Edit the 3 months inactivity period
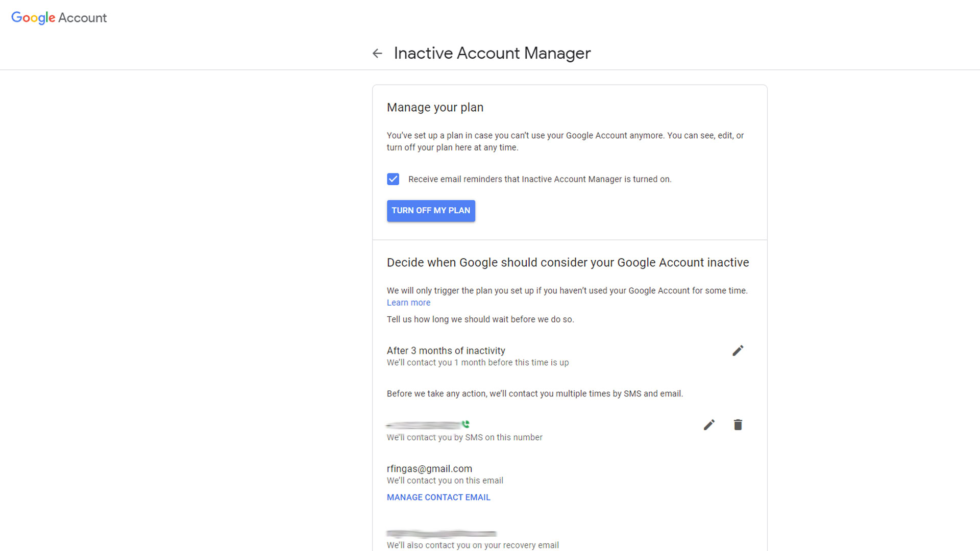This screenshot has width=980, height=551. [x=738, y=350]
